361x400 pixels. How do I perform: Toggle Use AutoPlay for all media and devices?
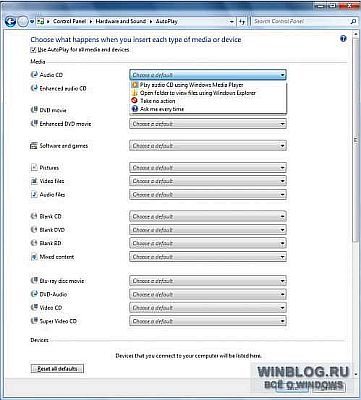pos(33,50)
